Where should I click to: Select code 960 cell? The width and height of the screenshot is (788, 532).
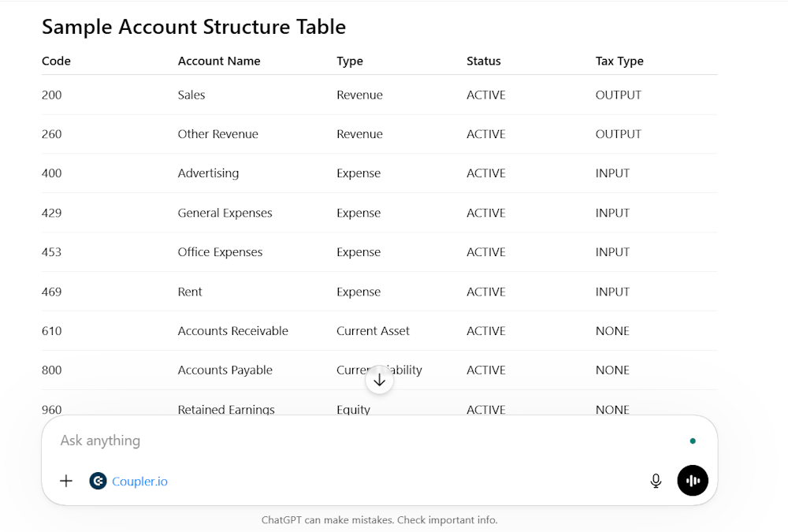[x=52, y=410]
